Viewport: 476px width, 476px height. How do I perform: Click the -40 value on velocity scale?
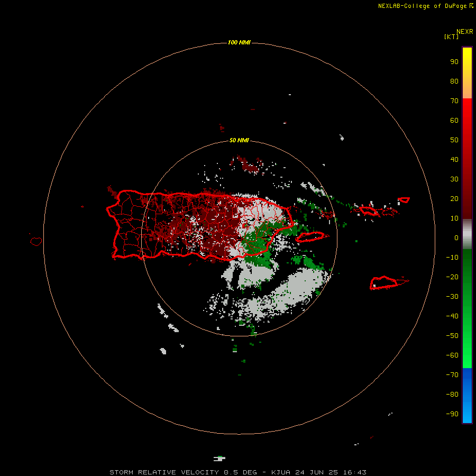(452, 316)
